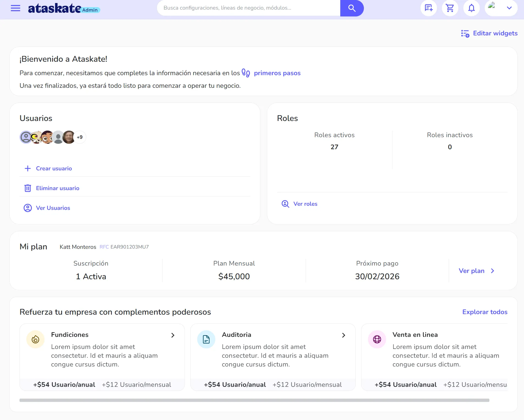Viewport: 524px width, 420px height.
Task: Select Crear usuario
Action: [x=54, y=168]
